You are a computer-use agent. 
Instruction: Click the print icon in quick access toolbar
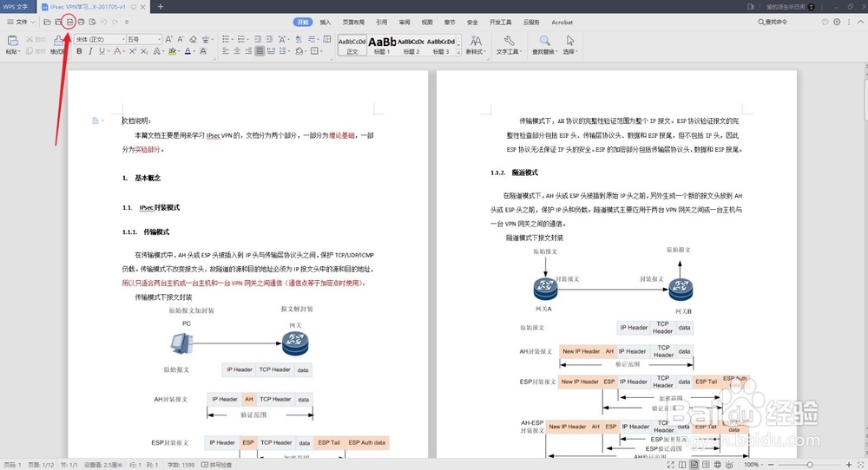pos(81,23)
